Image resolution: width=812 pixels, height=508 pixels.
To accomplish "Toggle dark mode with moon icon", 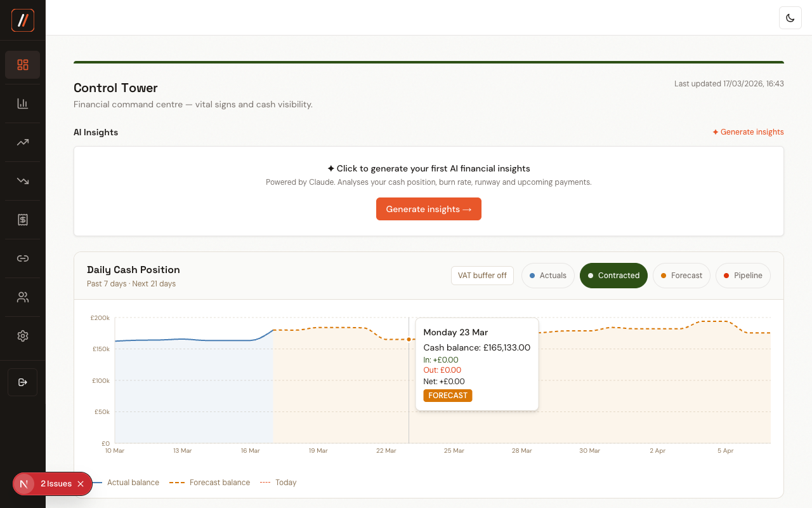I will coord(790,18).
